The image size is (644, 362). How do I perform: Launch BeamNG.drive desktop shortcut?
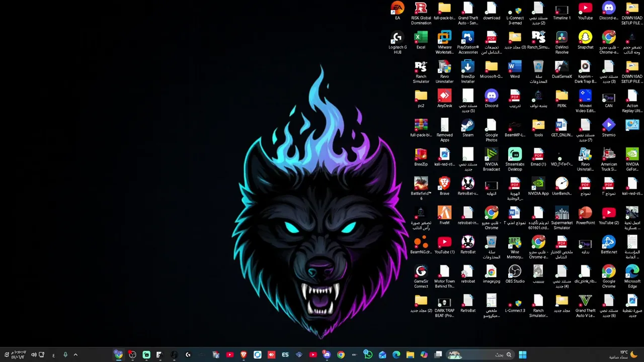click(421, 245)
